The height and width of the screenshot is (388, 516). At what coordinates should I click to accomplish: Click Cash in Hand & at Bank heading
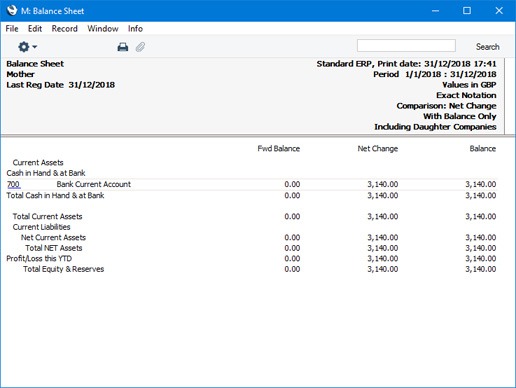click(46, 173)
